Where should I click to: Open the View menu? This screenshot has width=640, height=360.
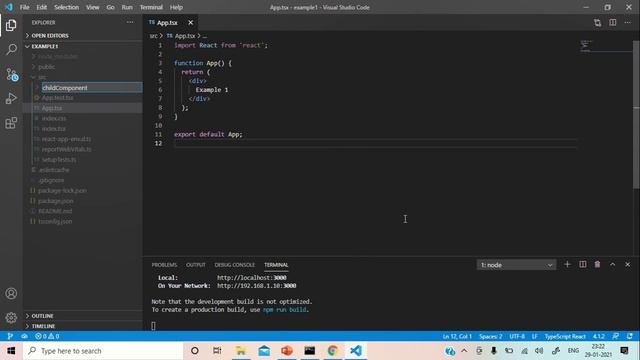click(93, 7)
